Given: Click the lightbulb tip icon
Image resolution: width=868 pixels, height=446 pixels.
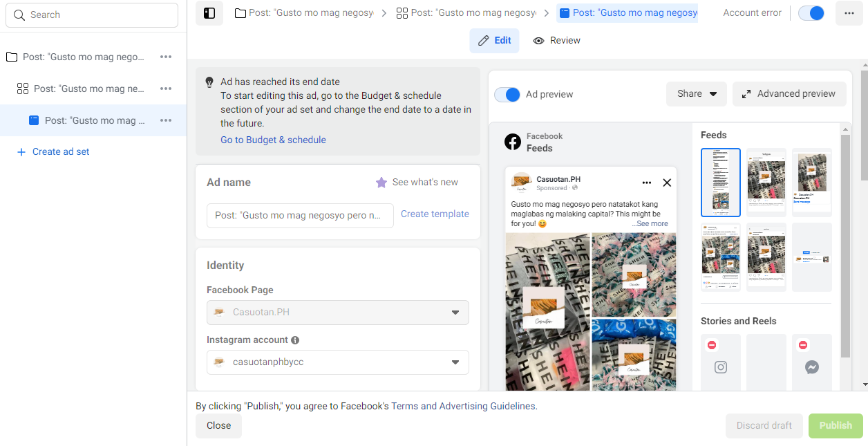Looking at the screenshot, I should tap(209, 82).
